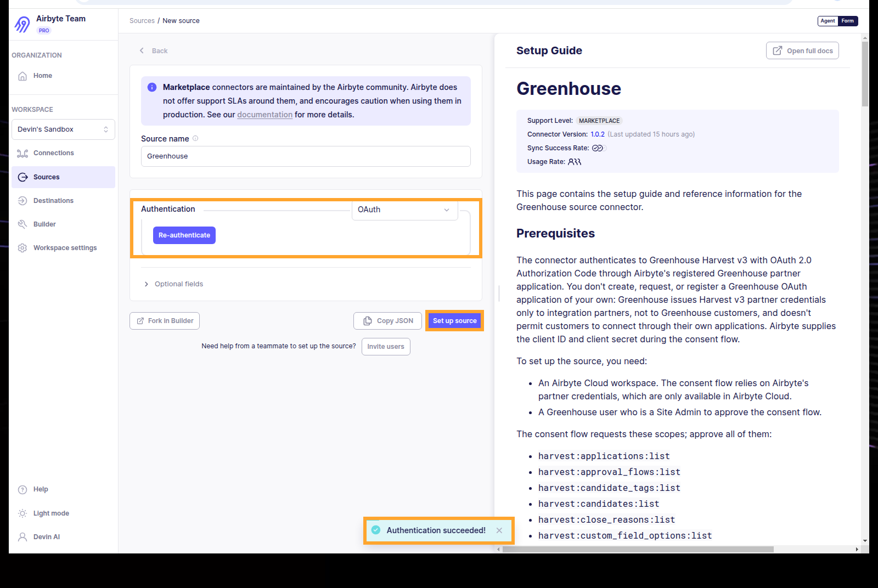Click the scroll right arrow of setup guide
This screenshot has height=588, width=878.
tap(857, 549)
